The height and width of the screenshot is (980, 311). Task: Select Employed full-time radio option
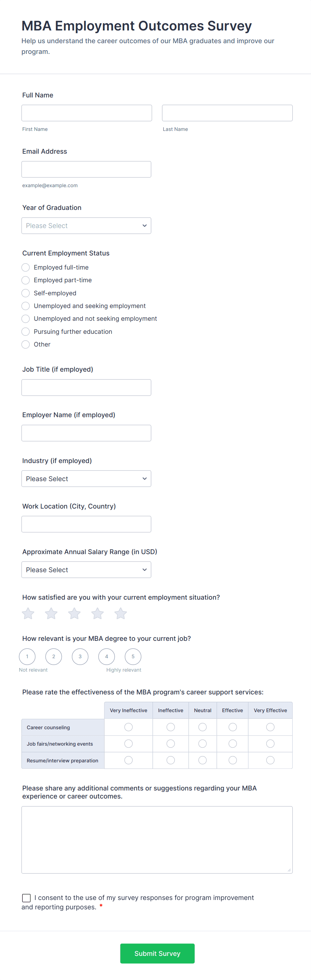(26, 268)
